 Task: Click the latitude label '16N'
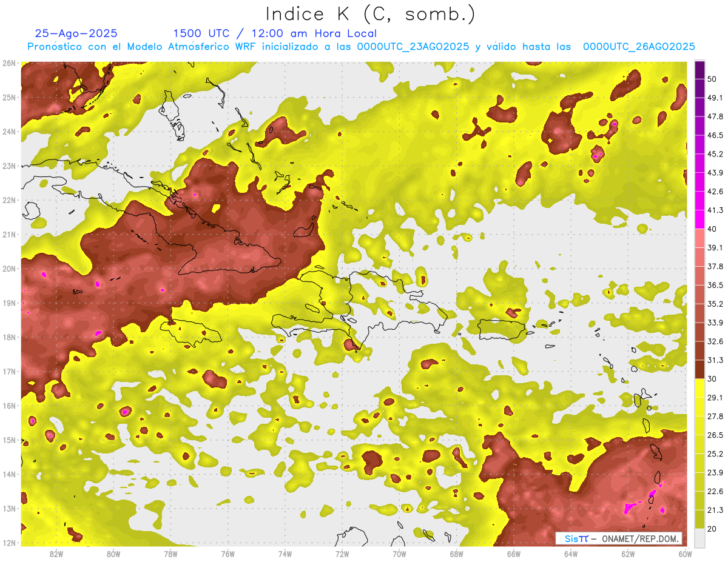9,406
